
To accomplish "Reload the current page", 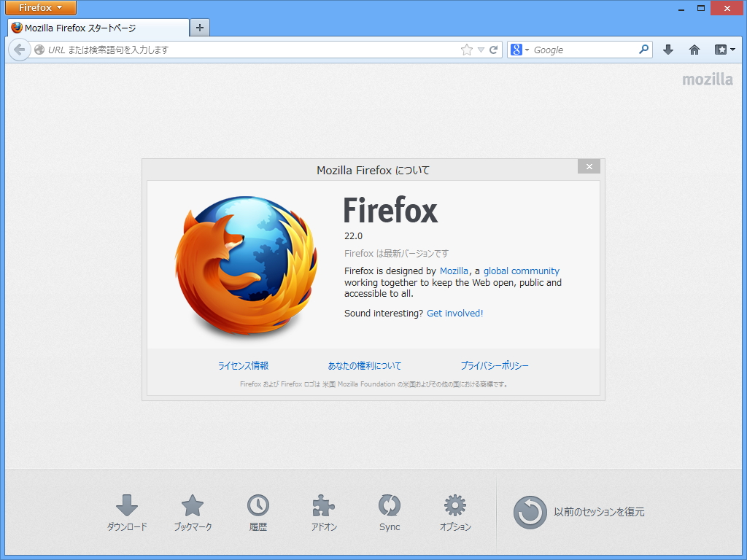I will (495, 50).
